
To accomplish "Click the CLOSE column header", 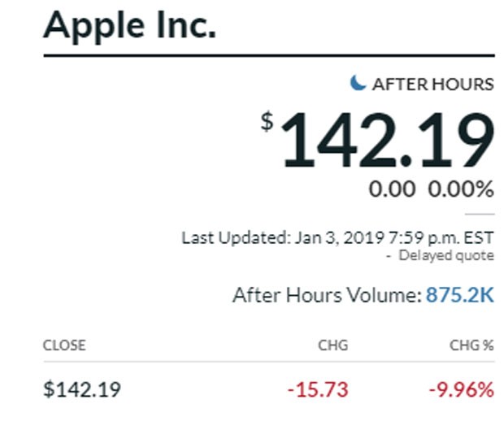I will tap(64, 345).
